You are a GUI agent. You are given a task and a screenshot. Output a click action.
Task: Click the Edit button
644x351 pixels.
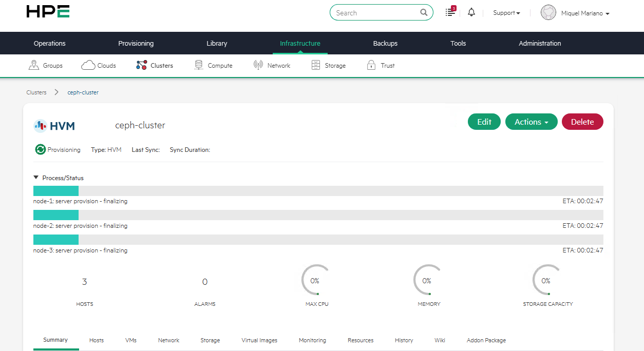coord(483,122)
